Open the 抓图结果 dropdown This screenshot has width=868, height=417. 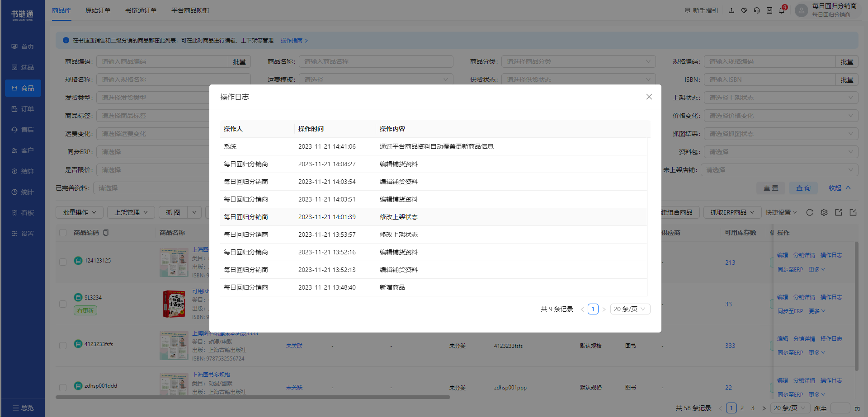tap(781, 134)
